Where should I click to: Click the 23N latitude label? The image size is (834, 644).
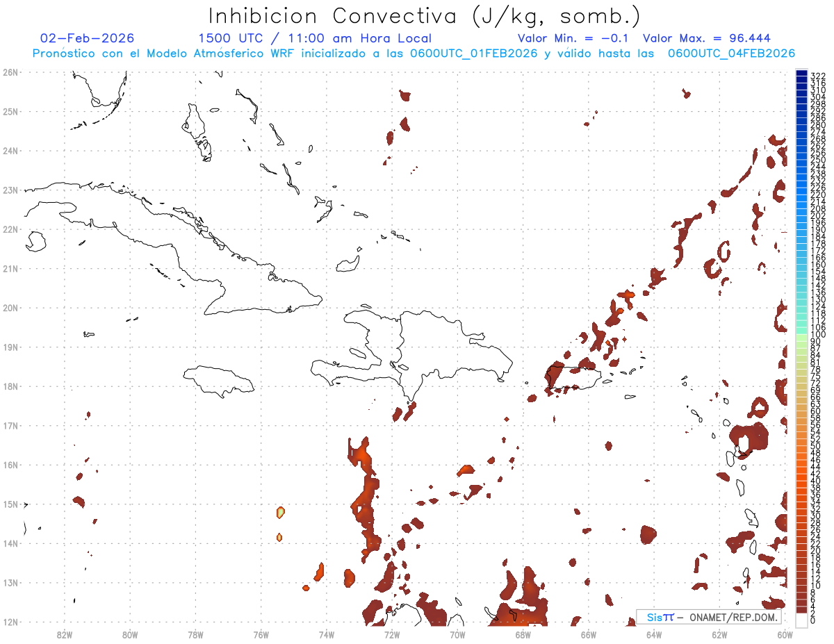[10, 190]
